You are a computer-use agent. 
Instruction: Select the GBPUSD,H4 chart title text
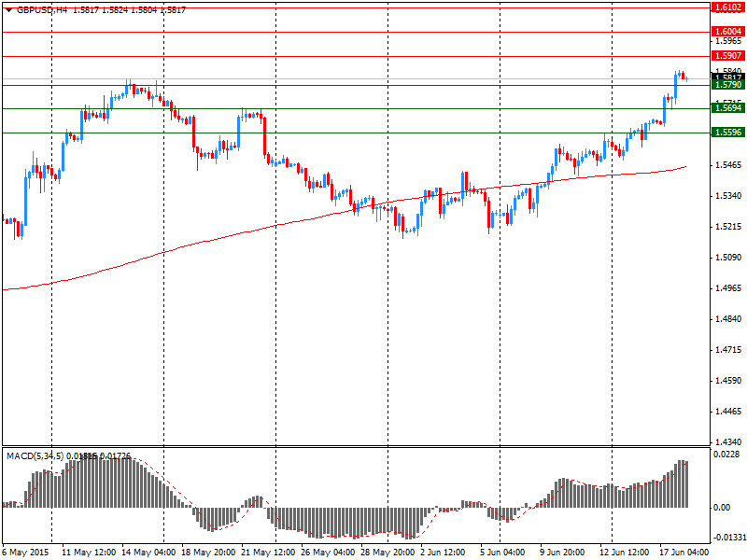42,9
